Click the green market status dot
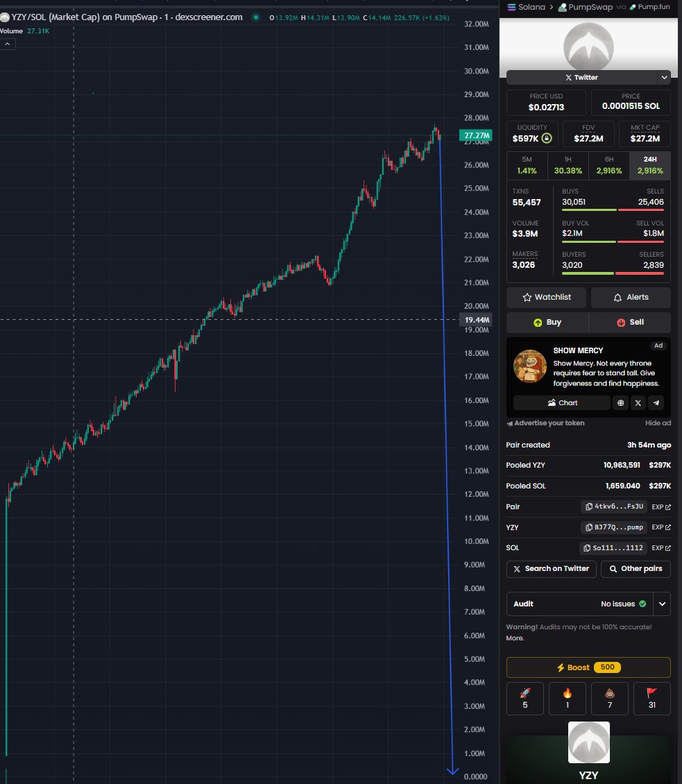Screen dimensions: 682x784 (256, 17)
